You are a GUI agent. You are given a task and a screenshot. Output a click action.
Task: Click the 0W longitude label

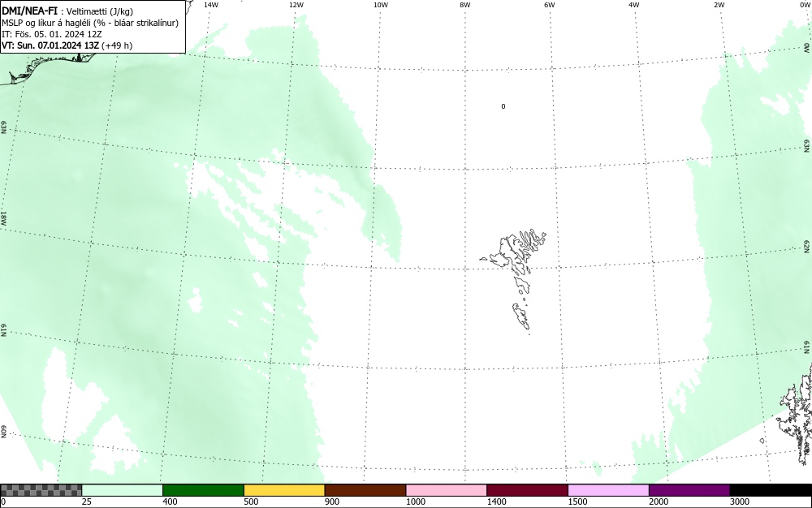(805, 5)
